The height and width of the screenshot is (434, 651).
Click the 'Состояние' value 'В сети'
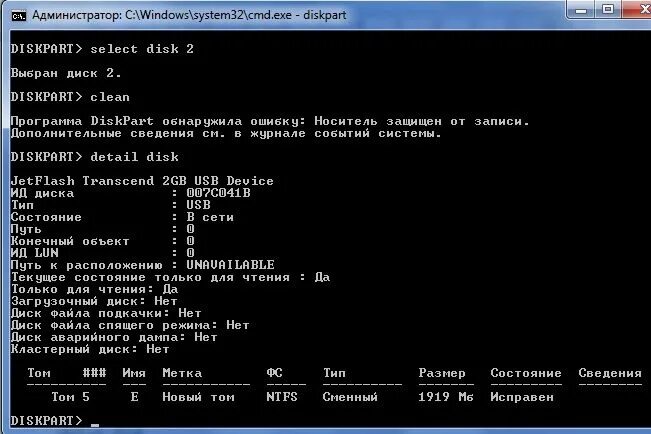(210, 217)
